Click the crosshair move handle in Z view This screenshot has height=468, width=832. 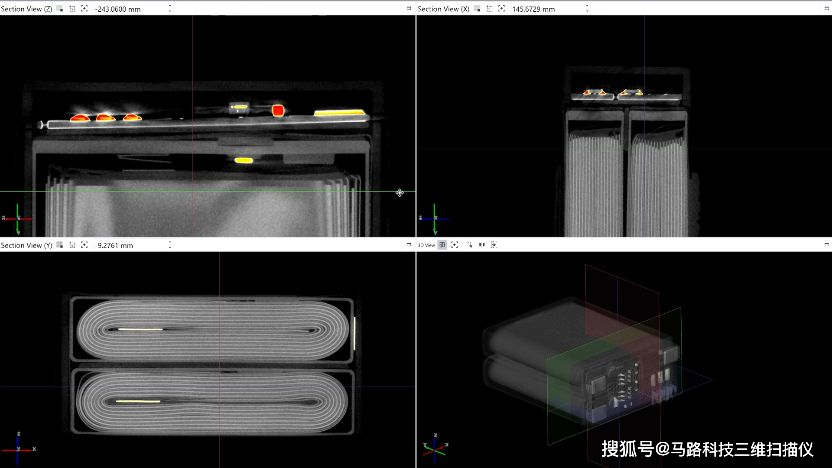(400, 193)
